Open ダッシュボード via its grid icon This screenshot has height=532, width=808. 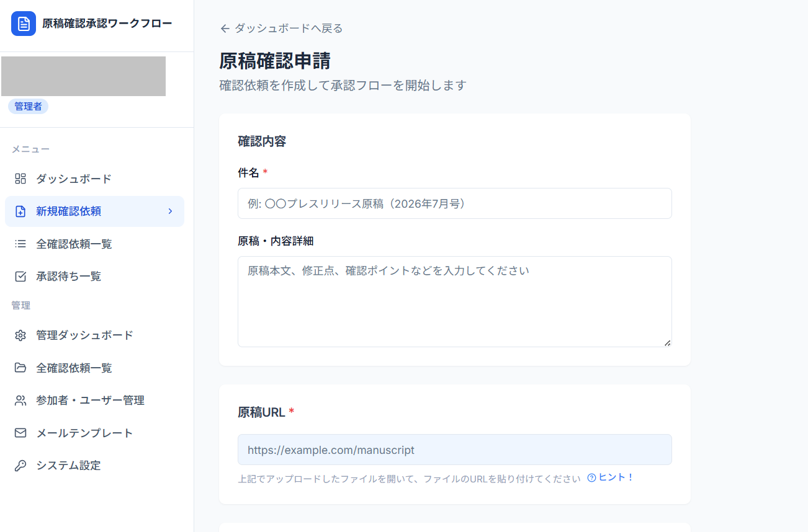[x=20, y=179]
